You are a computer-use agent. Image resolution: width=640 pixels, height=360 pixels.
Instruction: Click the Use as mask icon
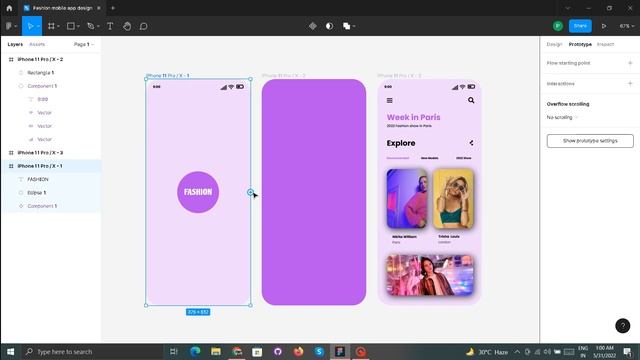pos(329,26)
